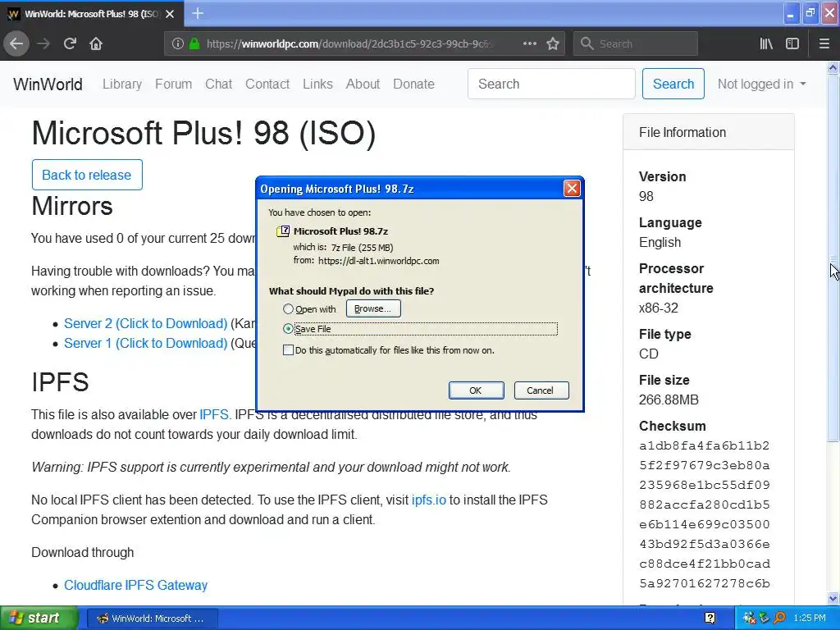Click the first system tray icon
This screenshot has width=840, height=630.
coord(749,618)
